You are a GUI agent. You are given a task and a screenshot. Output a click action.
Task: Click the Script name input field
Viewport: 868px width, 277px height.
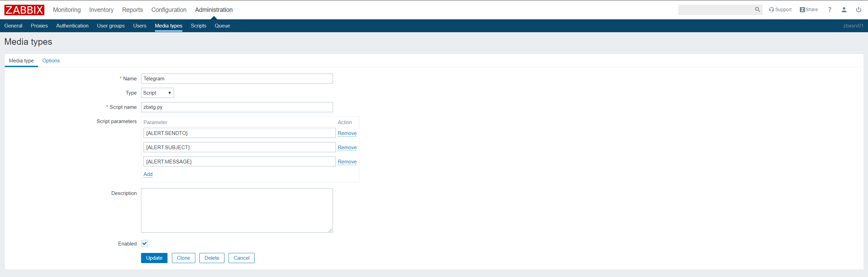coord(237,107)
